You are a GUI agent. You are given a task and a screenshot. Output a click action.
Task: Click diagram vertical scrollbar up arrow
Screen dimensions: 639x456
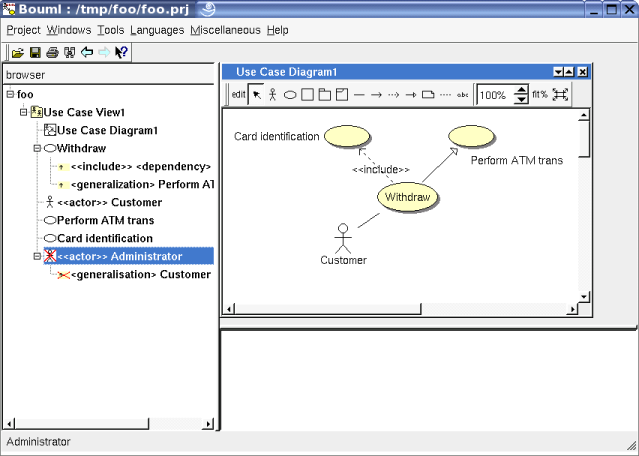pos(584,115)
